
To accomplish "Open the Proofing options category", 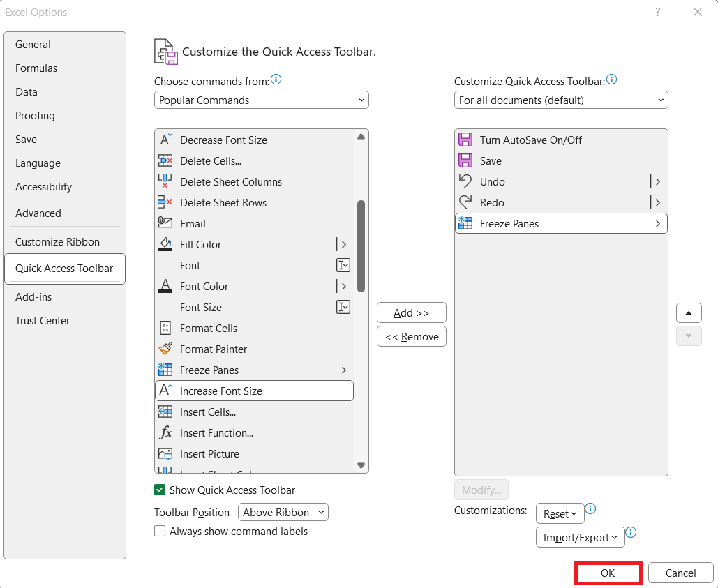I will coord(65,116).
